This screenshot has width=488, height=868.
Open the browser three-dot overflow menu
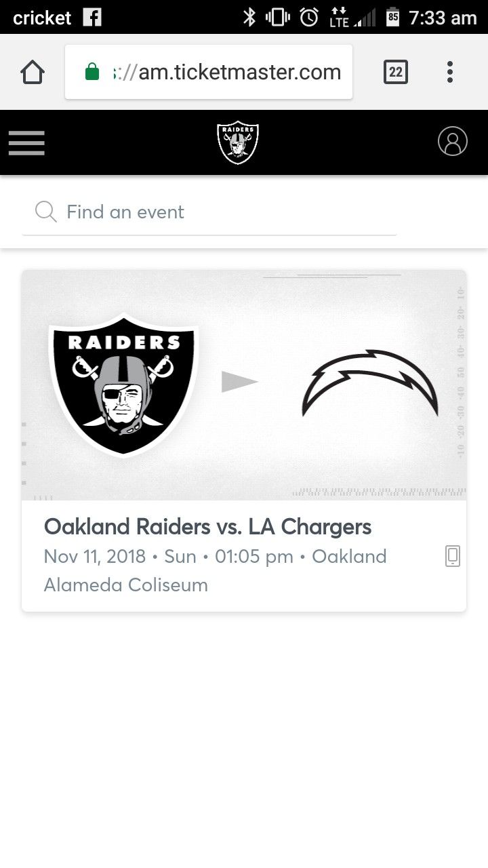click(450, 72)
